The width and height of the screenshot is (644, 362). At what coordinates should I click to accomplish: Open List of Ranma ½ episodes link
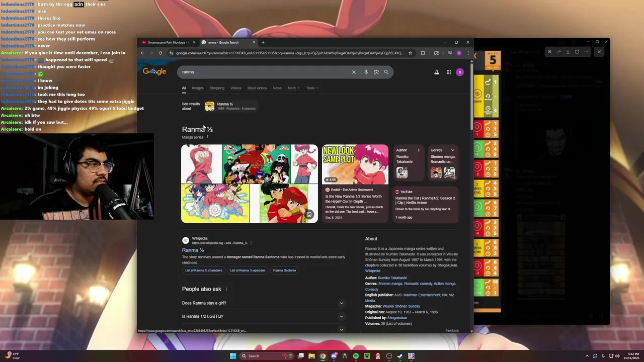[248, 270]
